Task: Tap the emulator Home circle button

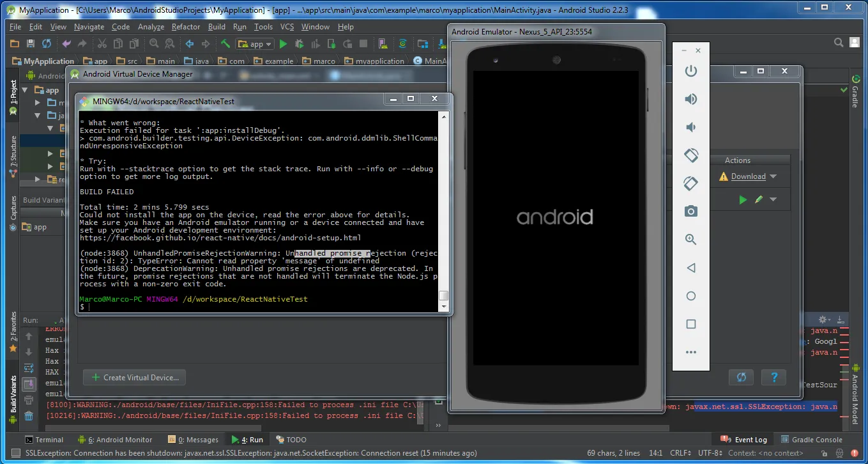Action: (x=690, y=296)
